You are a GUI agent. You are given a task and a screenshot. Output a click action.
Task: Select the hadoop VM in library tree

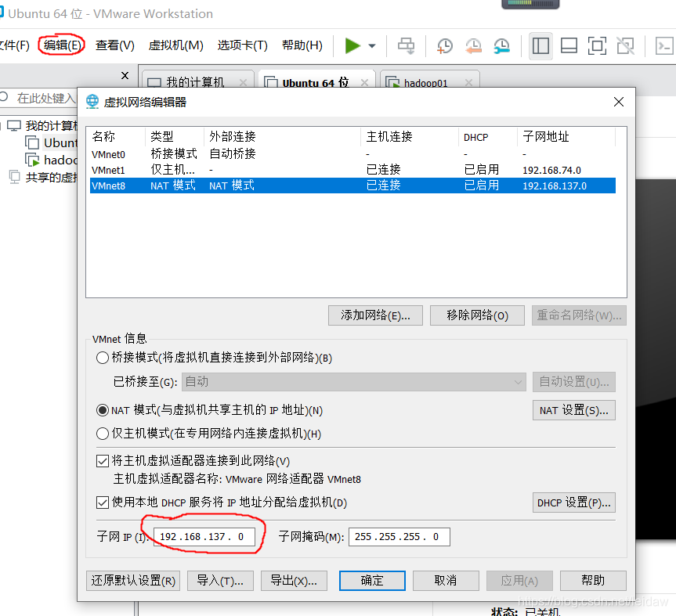click(52, 160)
